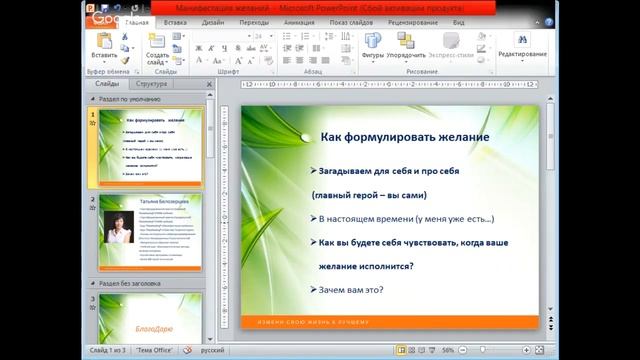Click the Undo arrow in quick access toolbar

click(x=117, y=8)
